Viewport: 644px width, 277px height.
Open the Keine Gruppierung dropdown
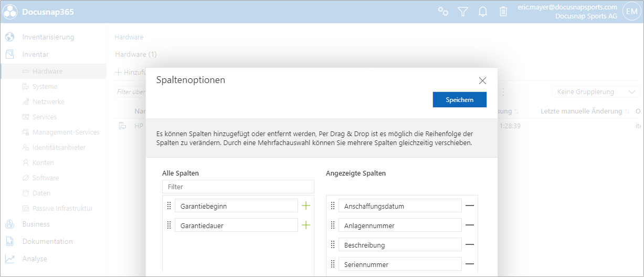click(x=596, y=92)
